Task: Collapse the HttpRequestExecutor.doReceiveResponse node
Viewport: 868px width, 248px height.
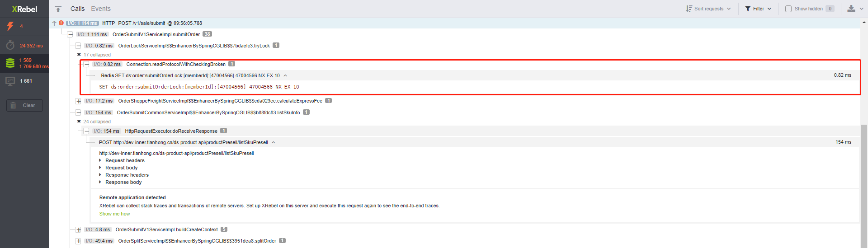Action: pyautogui.click(x=86, y=131)
